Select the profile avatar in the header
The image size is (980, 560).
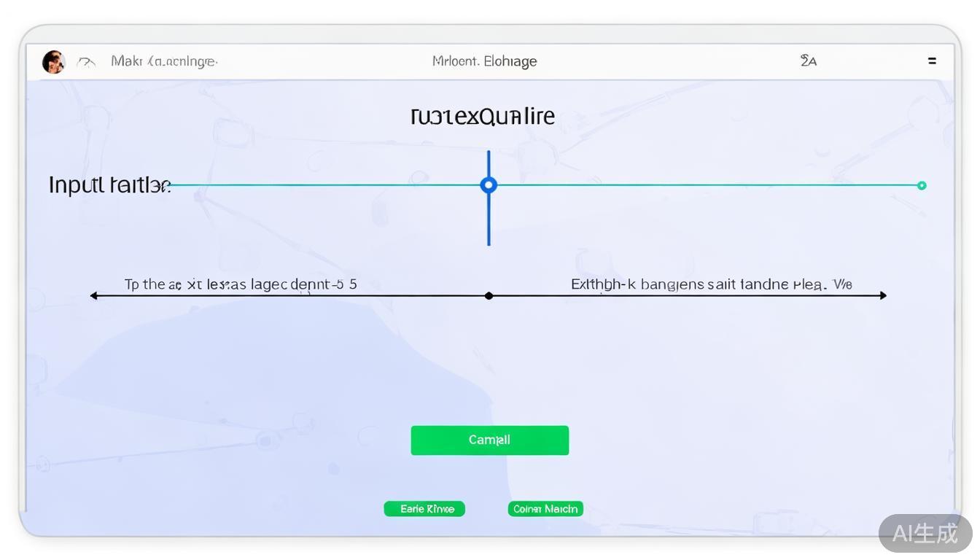click(x=52, y=61)
